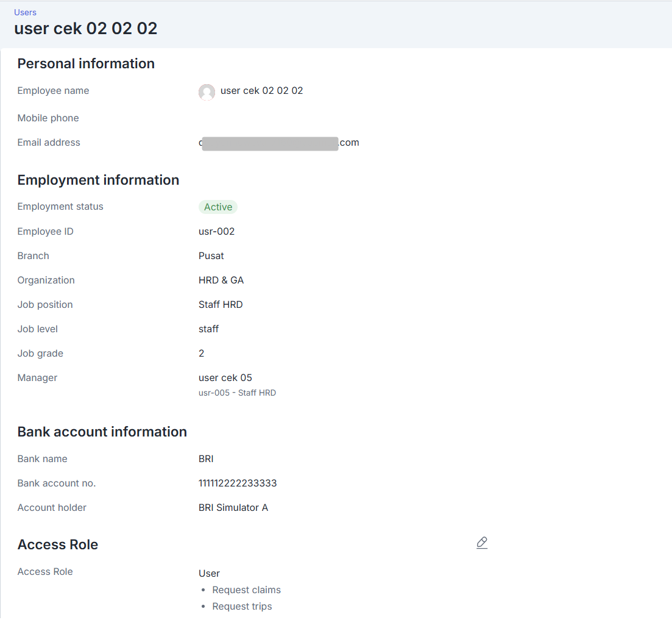Click the account holder BRI Simulator A
This screenshot has width=672, height=620.
coord(233,508)
